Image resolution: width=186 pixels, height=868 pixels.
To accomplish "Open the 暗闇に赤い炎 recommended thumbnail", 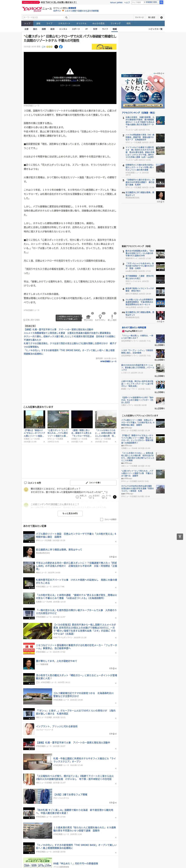I will 82,419.
